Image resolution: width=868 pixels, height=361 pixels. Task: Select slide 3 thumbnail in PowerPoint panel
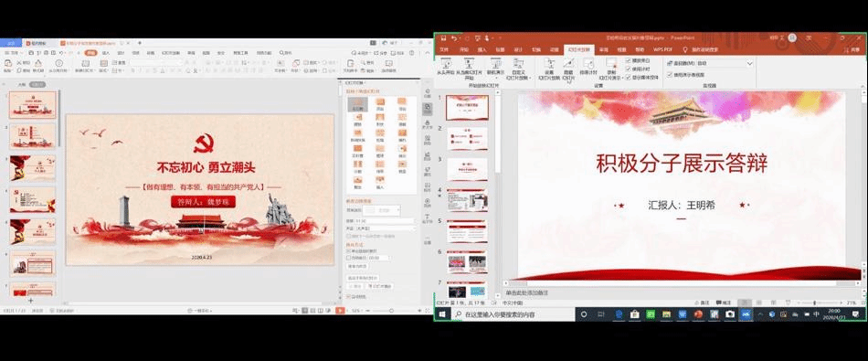click(467, 169)
